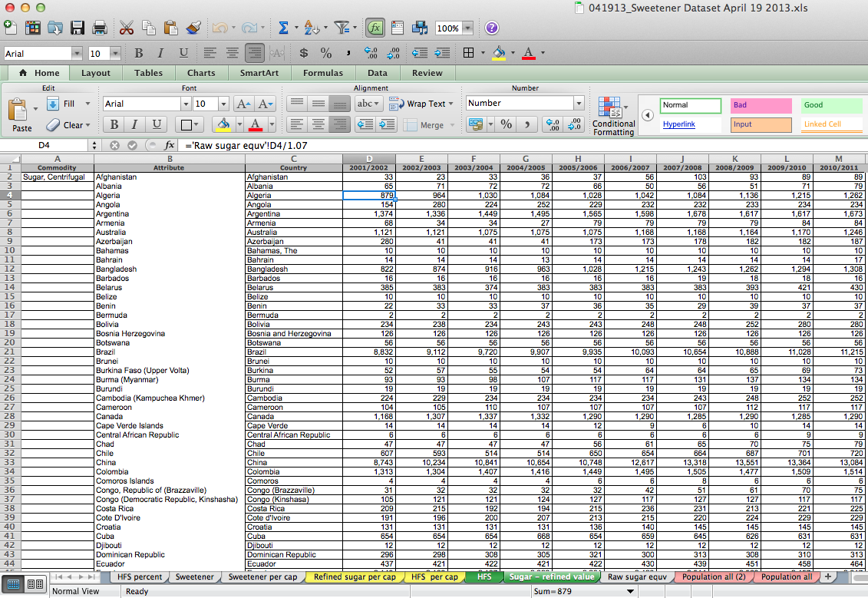Click the Save floppy disk icon
The width and height of the screenshot is (868, 598).
77,27
